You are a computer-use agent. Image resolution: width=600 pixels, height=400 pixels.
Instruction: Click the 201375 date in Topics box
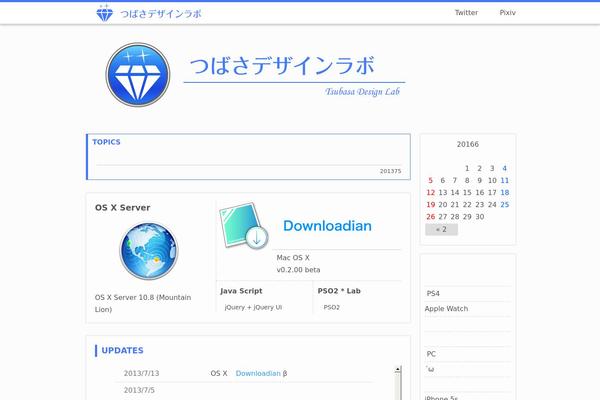(390, 171)
